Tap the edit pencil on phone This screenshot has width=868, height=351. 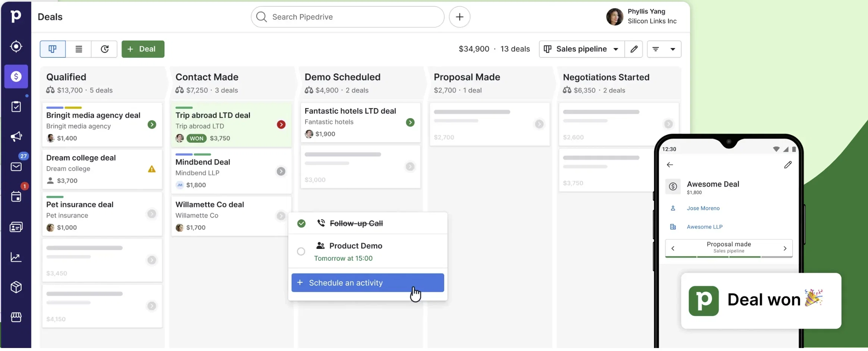788,165
